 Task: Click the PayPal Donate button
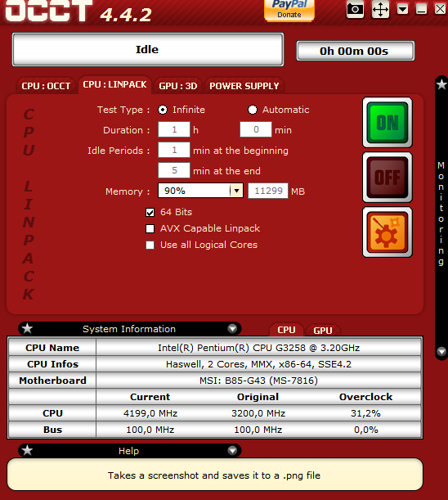pyautogui.click(x=289, y=10)
